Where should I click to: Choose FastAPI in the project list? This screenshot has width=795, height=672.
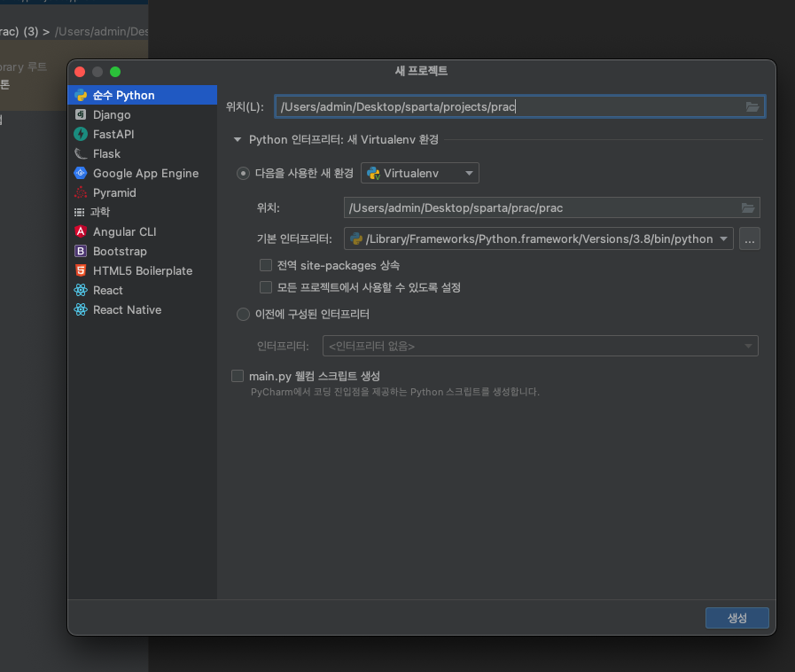[143, 134]
